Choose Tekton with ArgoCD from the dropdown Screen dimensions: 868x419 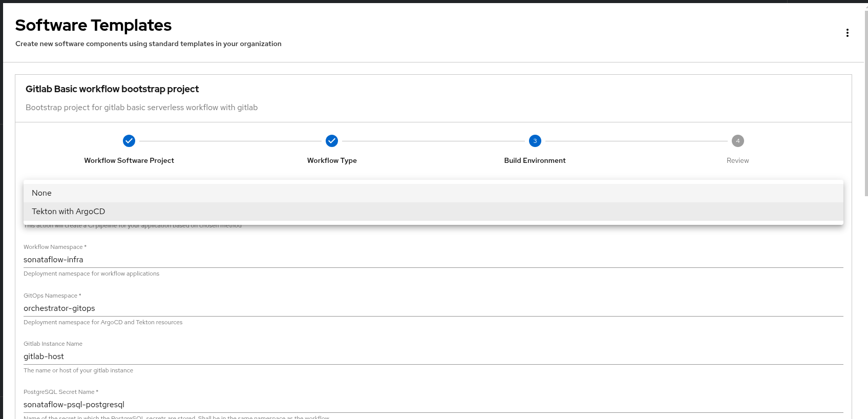pyautogui.click(x=433, y=212)
